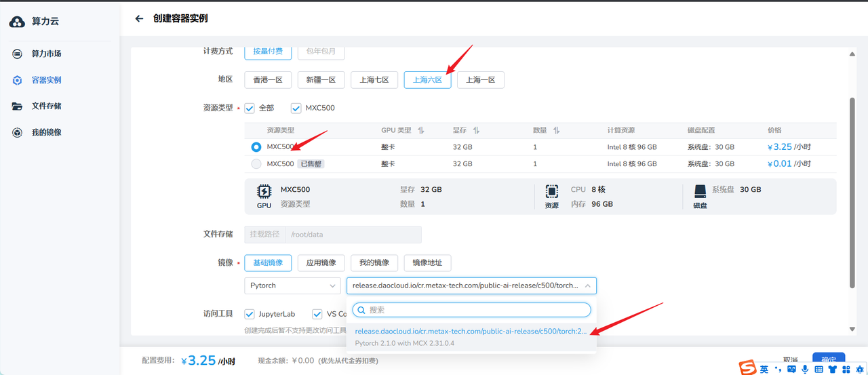Click the shirt skin icon in IME bar
Image resolution: width=868 pixels, height=375 pixels.
[833, 370]
